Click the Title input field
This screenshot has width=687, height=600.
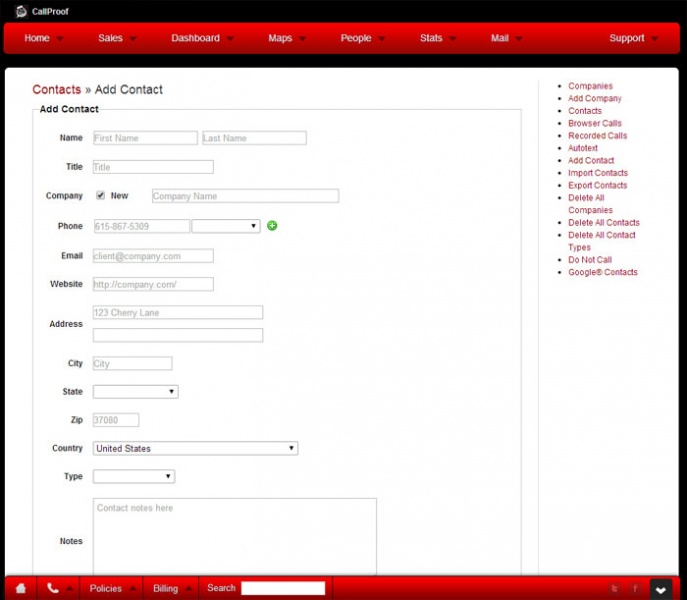153,167
